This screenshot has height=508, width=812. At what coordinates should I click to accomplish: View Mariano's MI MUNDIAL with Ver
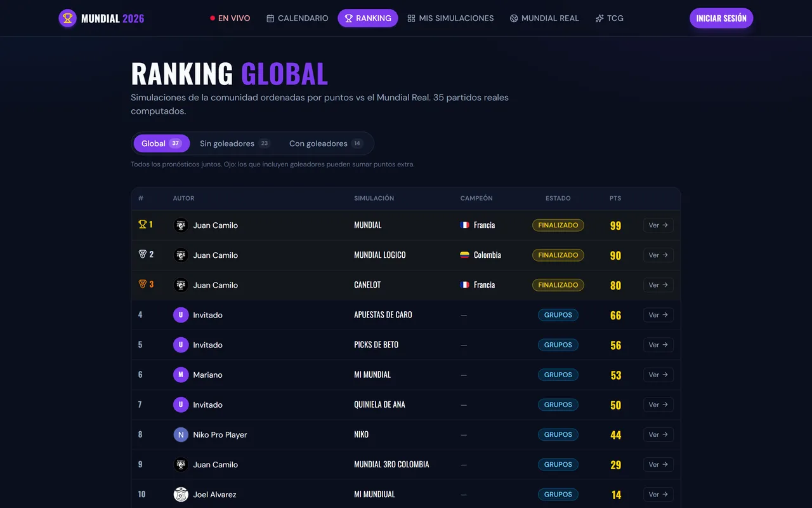[658, 375]
